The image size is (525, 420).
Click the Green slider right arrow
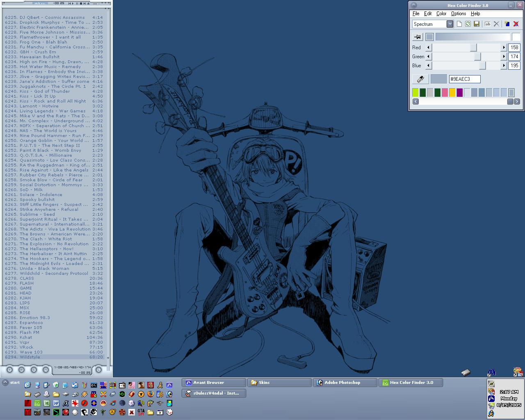[x=504, y=56]
